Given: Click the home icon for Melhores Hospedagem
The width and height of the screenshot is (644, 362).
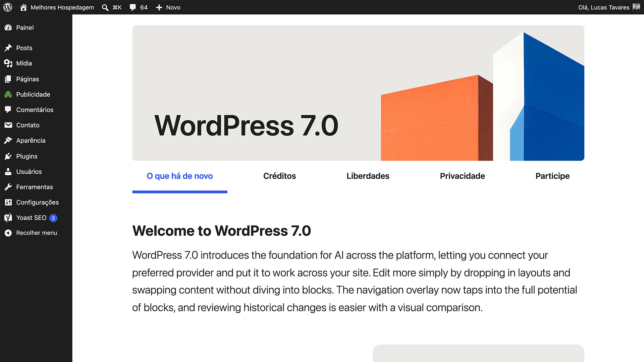Looking at the screenshot, I should pos(23,7).
